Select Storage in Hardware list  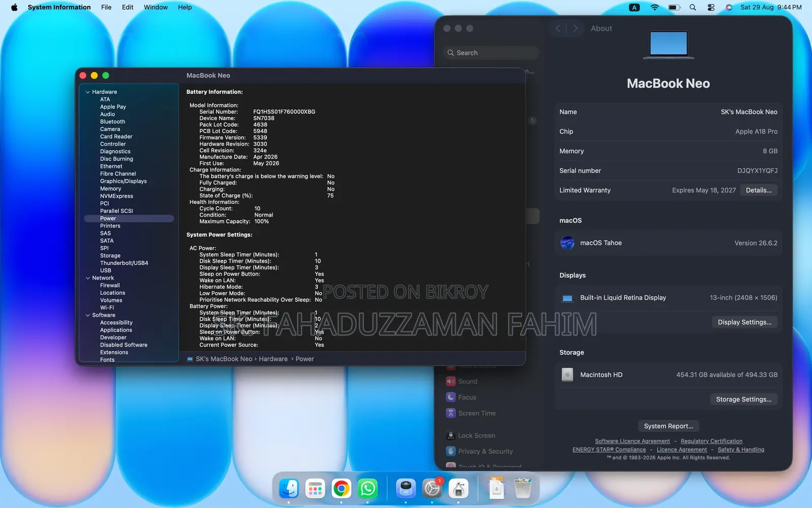[x=110, y=256]
